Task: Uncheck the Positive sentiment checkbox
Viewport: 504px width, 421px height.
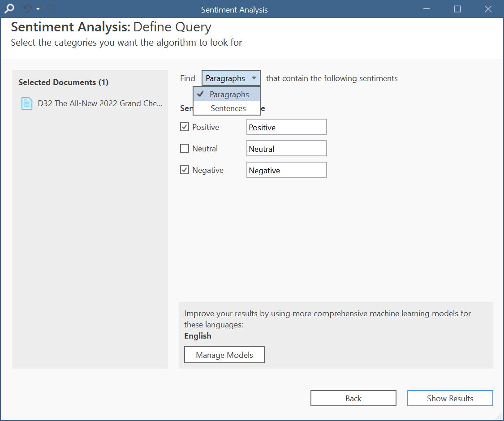Action: point(185,127)
